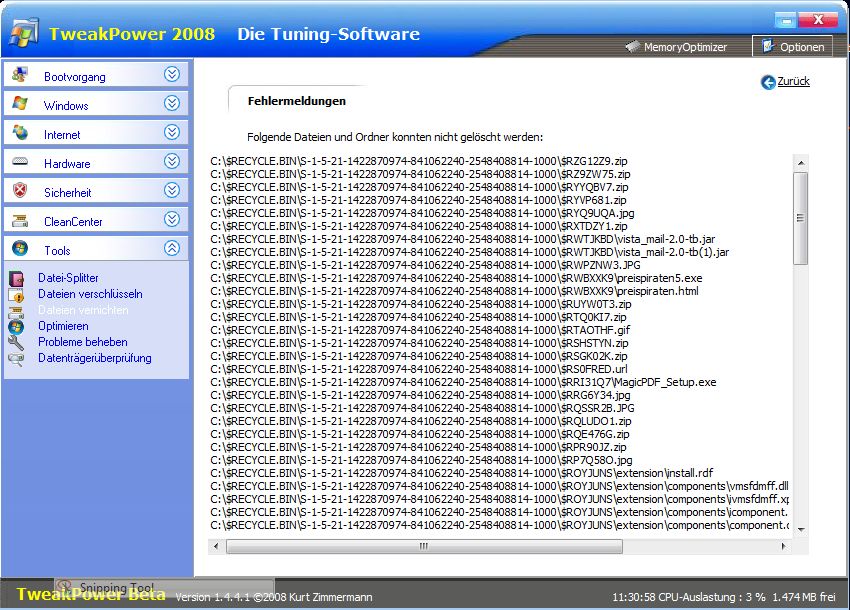Open the Datenträgerüberprüfung link

pyautogui.click(x=95, y=358)
